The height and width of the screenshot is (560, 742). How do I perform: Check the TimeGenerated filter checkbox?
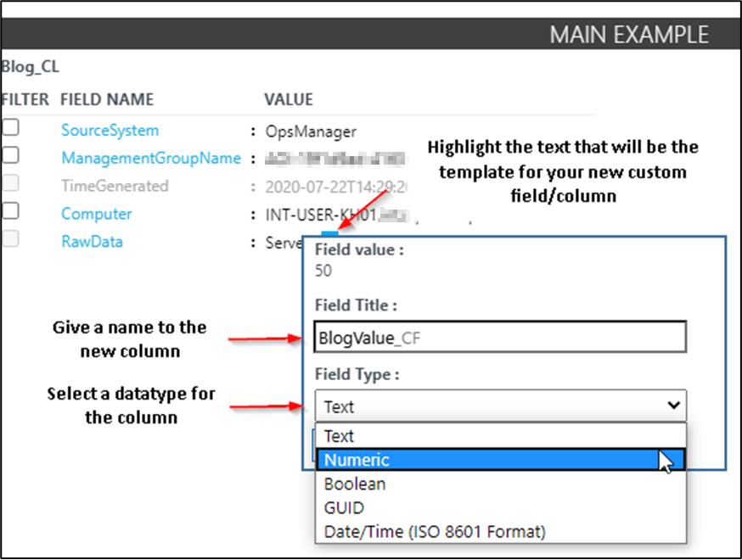pos(11,182)
